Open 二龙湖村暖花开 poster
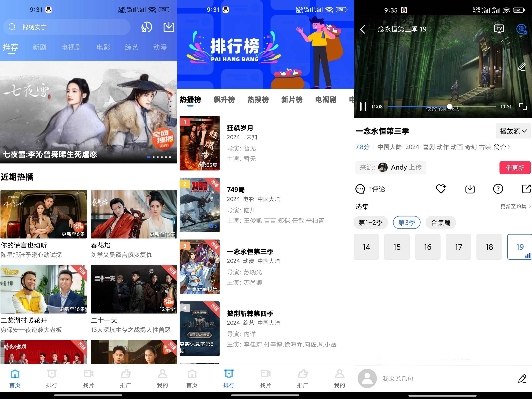The height and width of the screenshot is (399, 532). 44,289
